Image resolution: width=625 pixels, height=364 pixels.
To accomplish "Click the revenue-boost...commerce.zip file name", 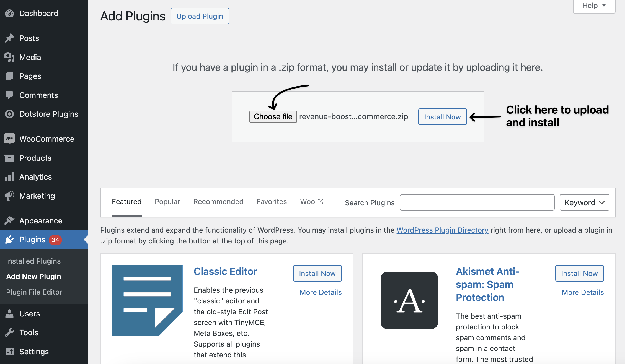I will pyautogui.click(x=353, y=117).
